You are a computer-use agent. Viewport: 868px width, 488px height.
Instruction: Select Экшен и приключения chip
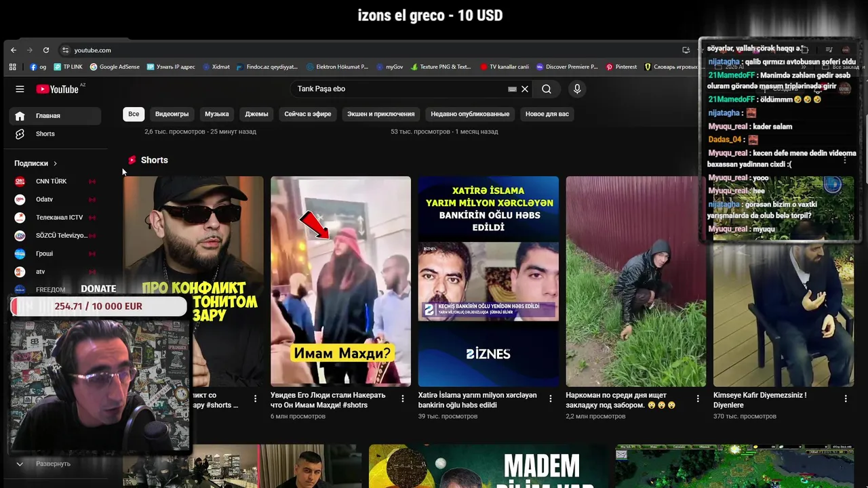click(x=381, y=114)
